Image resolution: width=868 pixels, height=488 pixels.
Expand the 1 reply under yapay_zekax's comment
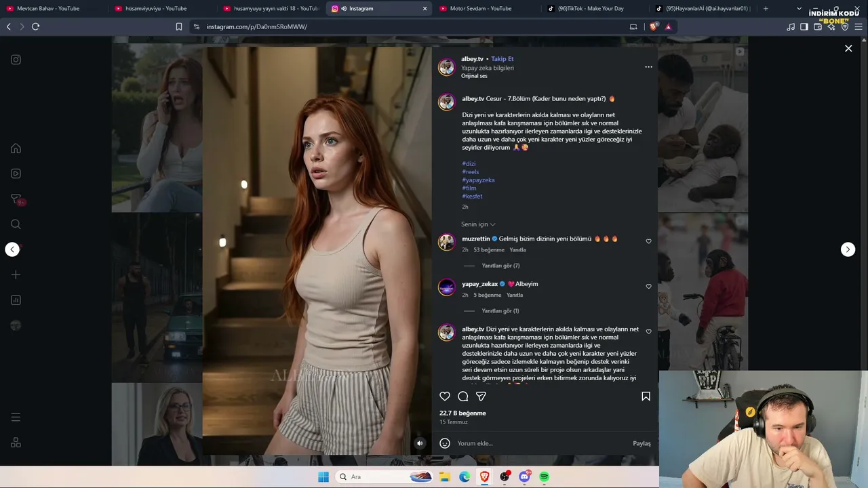click(500, 311)
